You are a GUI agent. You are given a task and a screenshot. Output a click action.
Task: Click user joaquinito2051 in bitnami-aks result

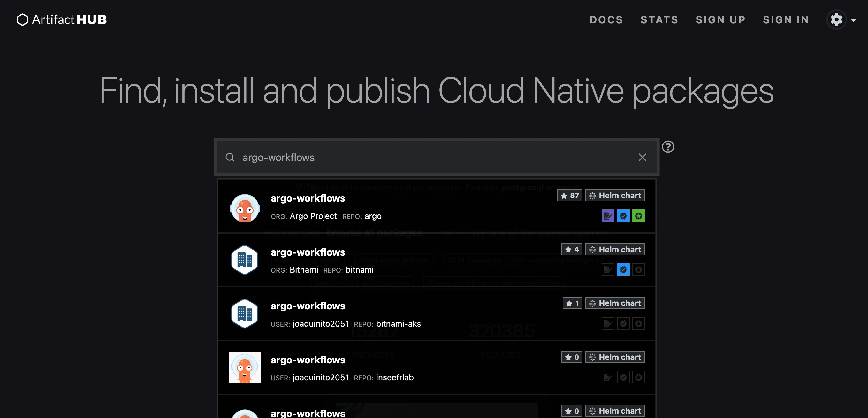320,324
